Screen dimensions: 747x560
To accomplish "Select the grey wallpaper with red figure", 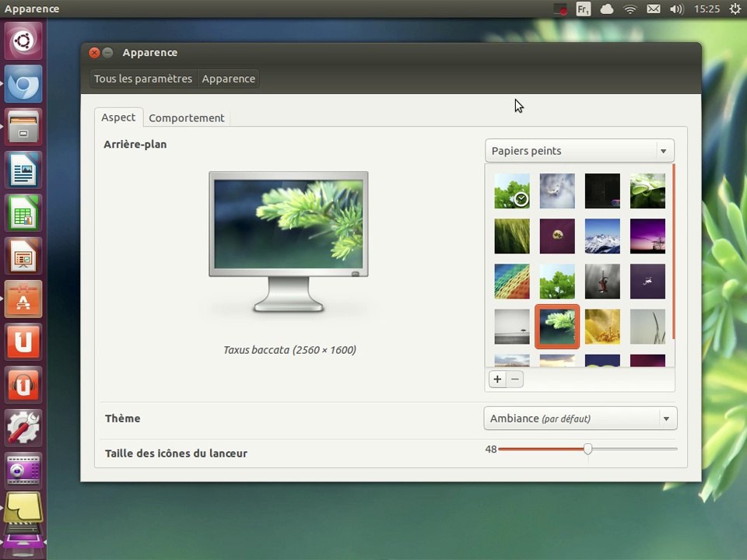I will click(x=602, y=282).
